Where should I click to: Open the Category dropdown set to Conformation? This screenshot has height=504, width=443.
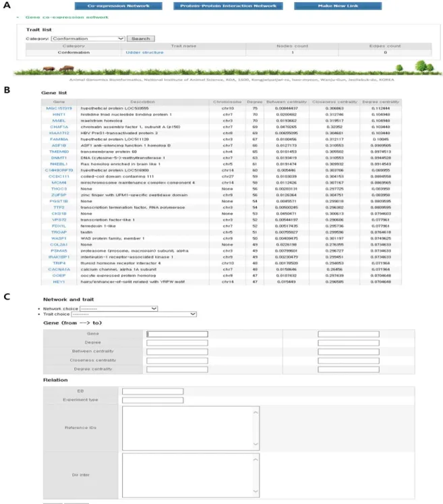coord(88,38)
